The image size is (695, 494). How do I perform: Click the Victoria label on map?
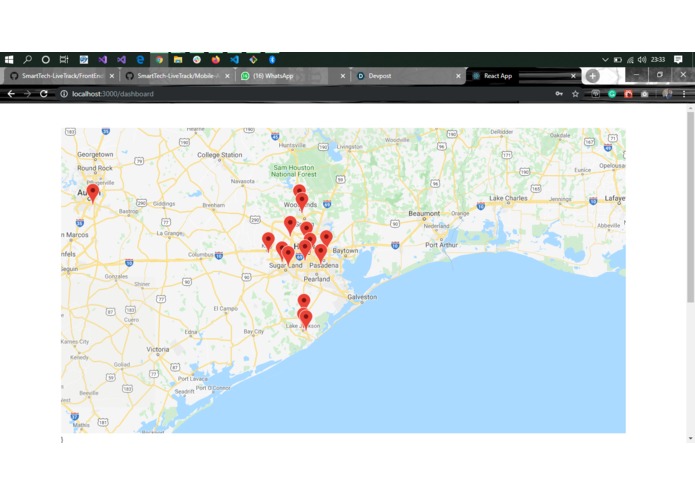pyautogui.click(x=157, y=349)
